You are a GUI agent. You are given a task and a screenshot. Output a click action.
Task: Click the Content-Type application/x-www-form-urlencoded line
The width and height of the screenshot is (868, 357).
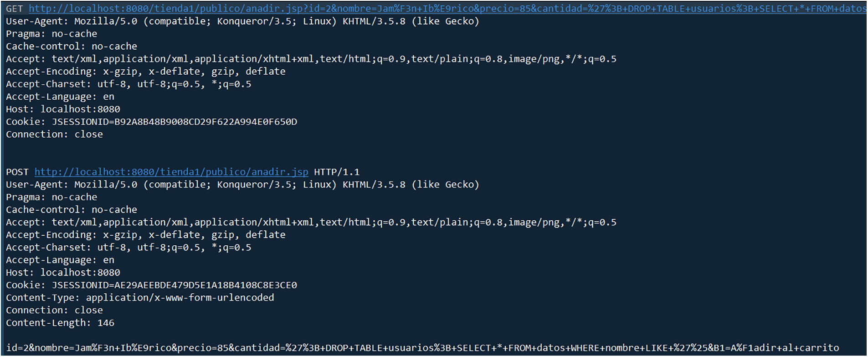pos(140,298)
